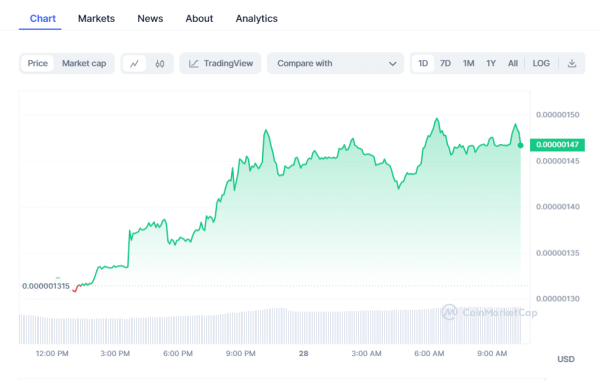Viewport: 600px width, 381px height.
Task: Switch to the About tab
Action: click(x=199, y=18)
